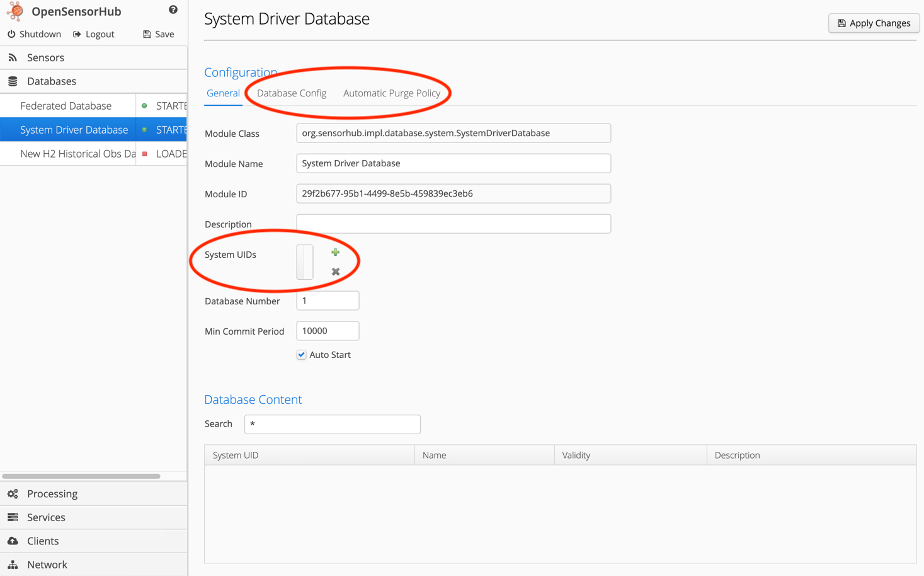The width and height of the screenshot is (924, 576).
Task: Click the Shutdown power icon
Action: coord(11,34)
